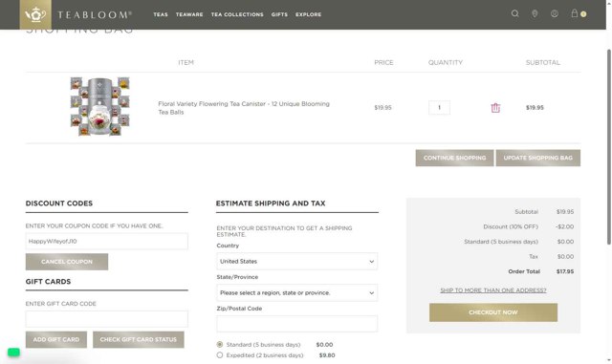Click Update Shopping Bag button

coord(537,158)
